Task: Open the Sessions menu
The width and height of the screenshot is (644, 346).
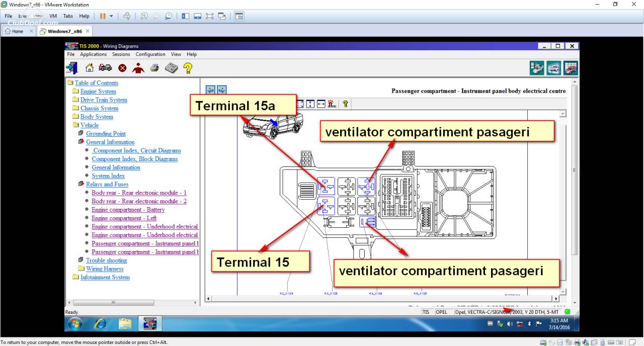Action: pos(121,54)
